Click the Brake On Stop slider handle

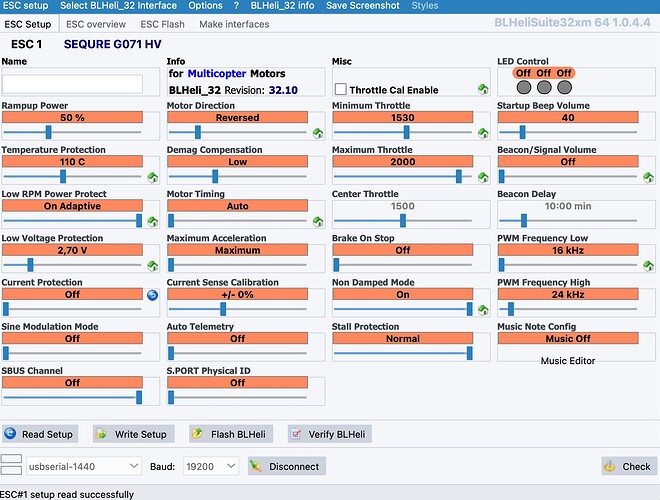tap(336, 265)
